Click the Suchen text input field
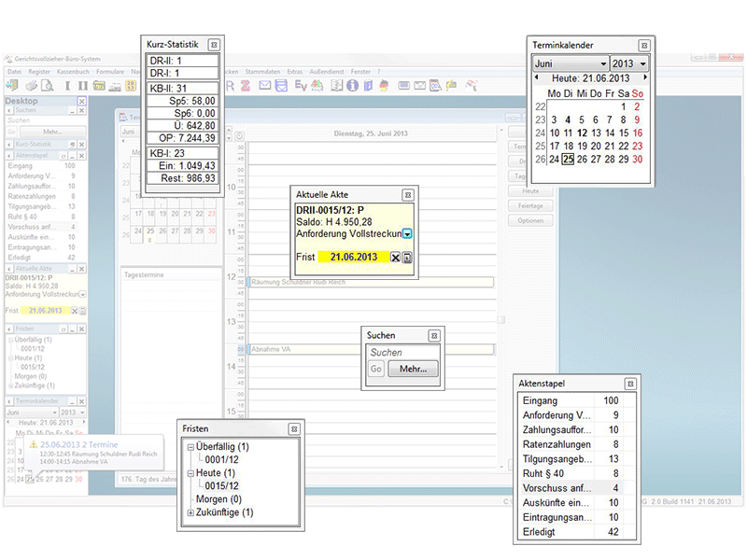The image size is (747, 560). (402, 353)
